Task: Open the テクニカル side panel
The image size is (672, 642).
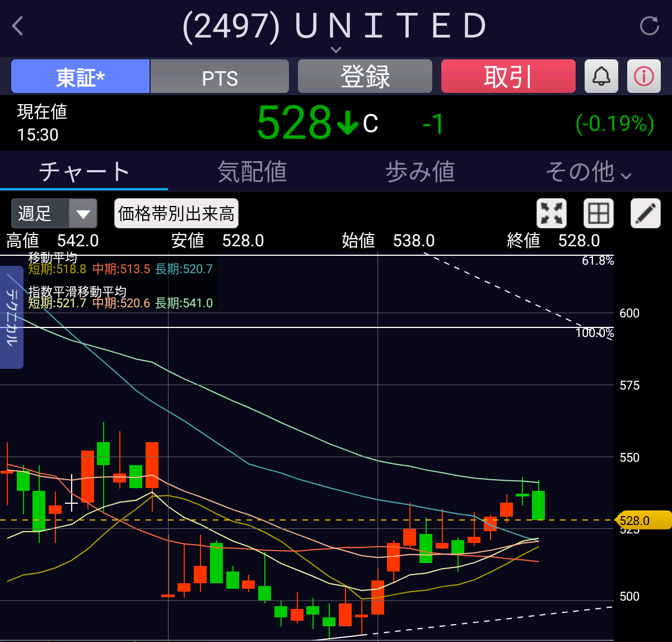Action: [x=12, y=317]
